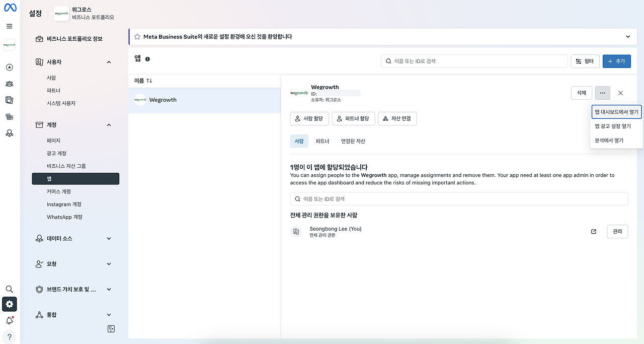Click the 이름 또는 ID로 검색 search field
This screenshot has width=644, height=344.
[x=474, y=61]
